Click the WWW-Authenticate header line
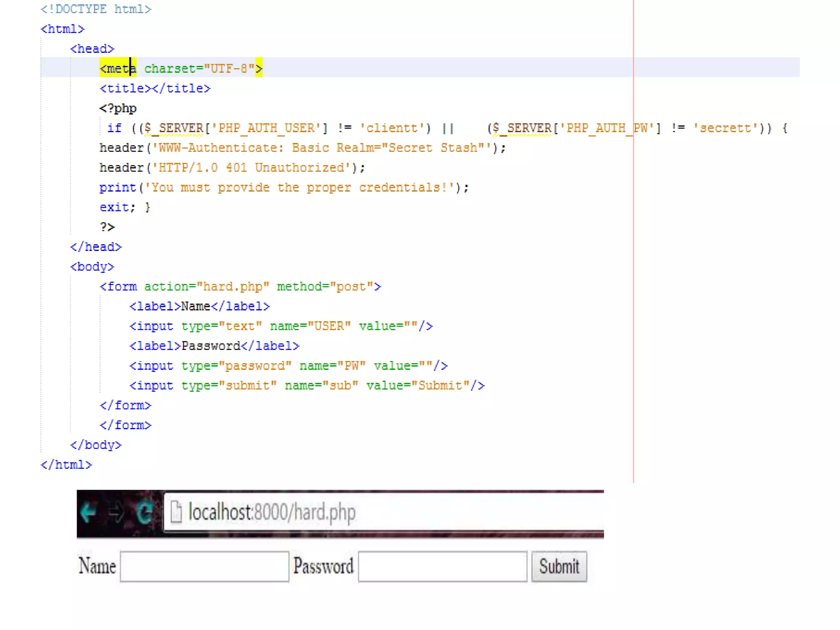Screen dimensions: 840x630 click(303, 148)
